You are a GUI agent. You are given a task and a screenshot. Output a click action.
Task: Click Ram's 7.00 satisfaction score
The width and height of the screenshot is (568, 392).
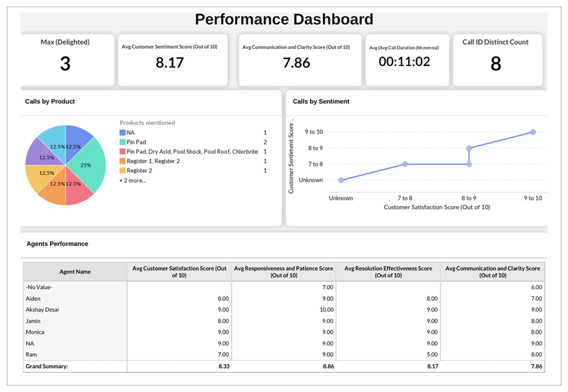coord(223,354)
